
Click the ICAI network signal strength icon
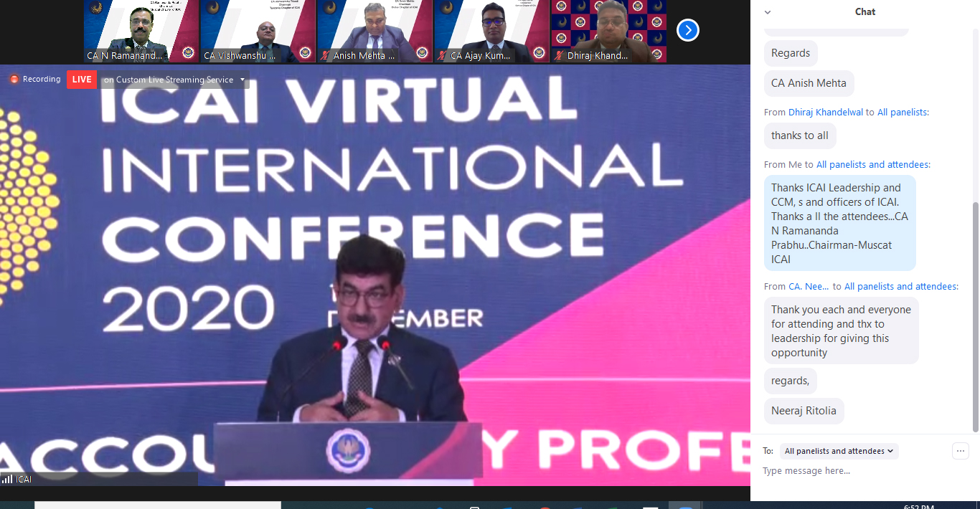(x=7, y=479)
